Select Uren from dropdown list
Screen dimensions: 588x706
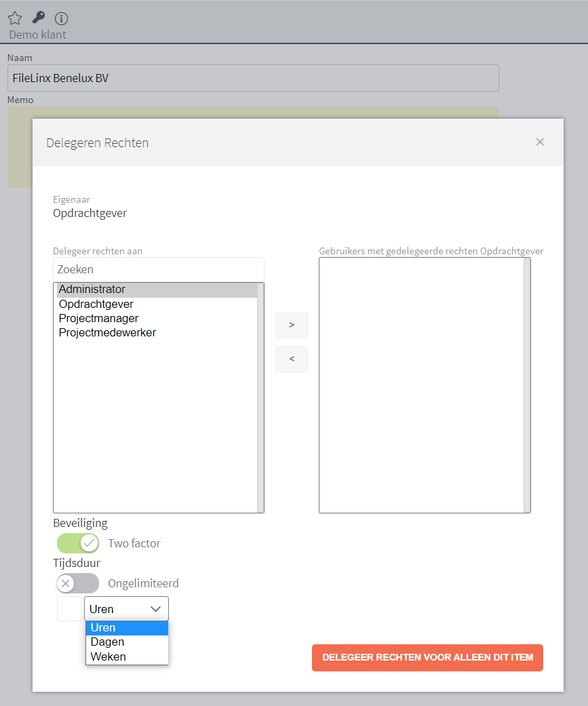(126, 627)
